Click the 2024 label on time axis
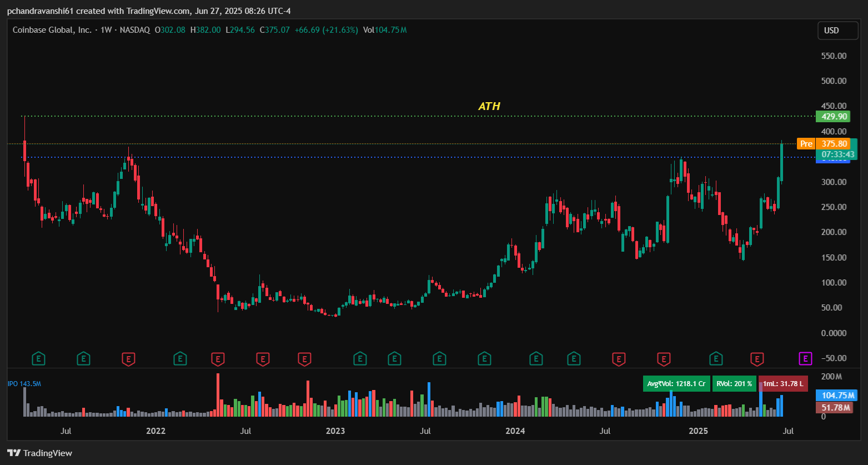The width and height of the screenshot is (868, 465). [x=515, y=431]
